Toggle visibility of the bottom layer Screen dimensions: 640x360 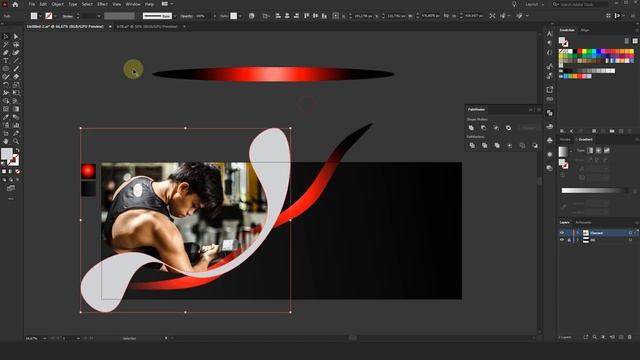pyautogui.click(x=562, y=240)
